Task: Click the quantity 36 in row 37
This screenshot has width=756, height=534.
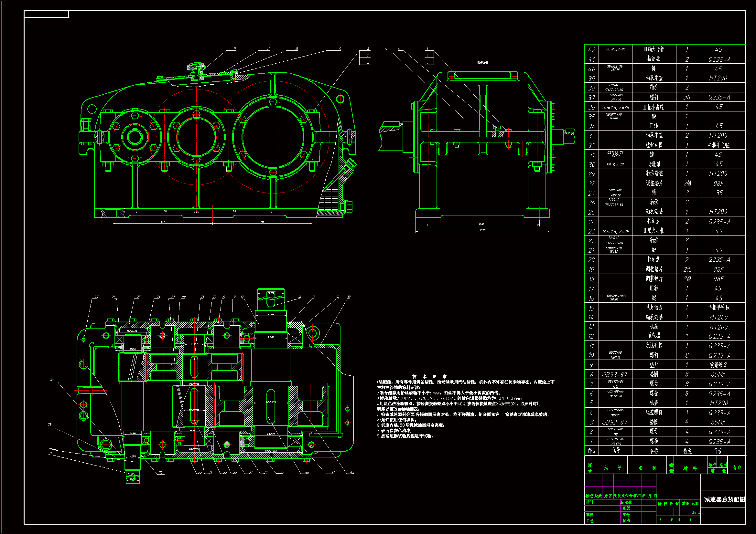Action: click(686, 97)
